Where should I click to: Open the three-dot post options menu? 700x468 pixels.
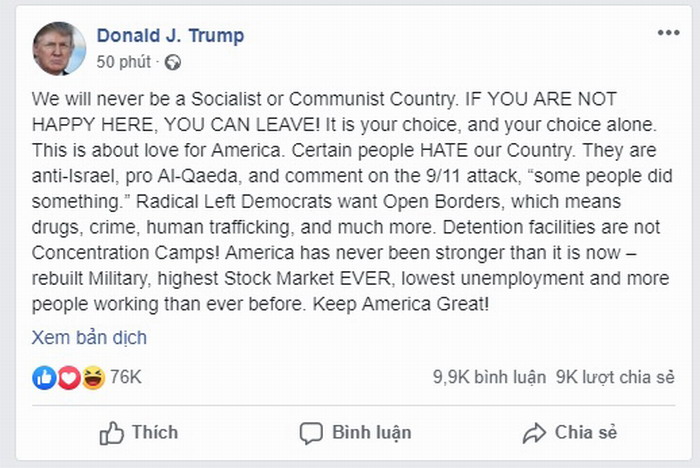(x=668, y=33)
